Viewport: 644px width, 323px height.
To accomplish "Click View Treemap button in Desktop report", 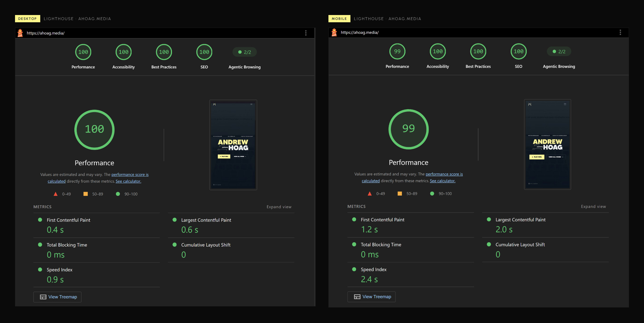I will pos(57,297).
